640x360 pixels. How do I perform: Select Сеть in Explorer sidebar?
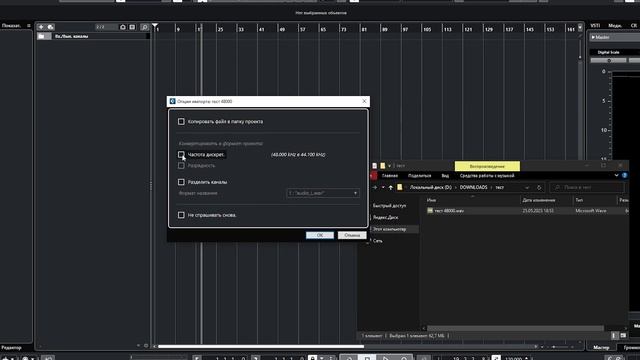pos(377,241)
